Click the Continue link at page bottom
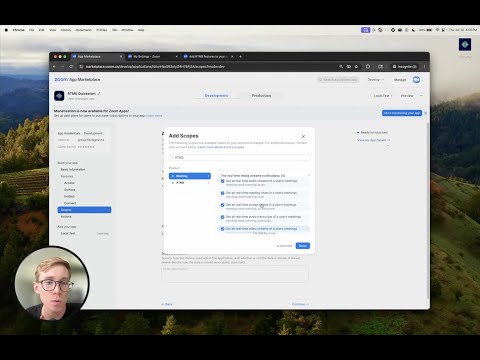 (300, 304)
